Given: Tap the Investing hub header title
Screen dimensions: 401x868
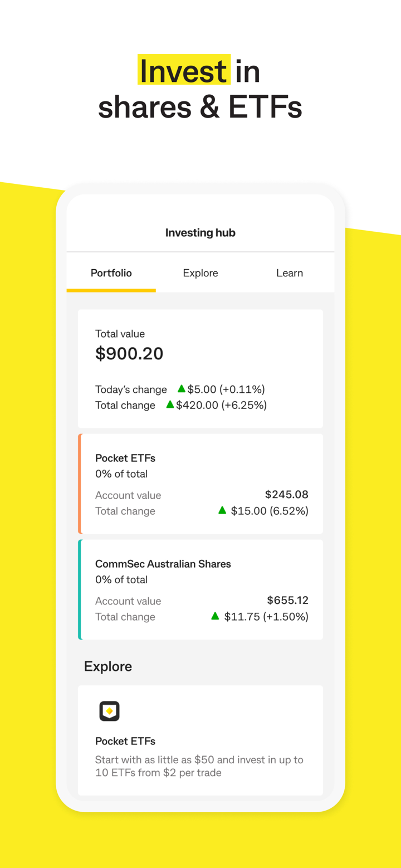Looking at the screenshot, I should click(x=200, y=233).
